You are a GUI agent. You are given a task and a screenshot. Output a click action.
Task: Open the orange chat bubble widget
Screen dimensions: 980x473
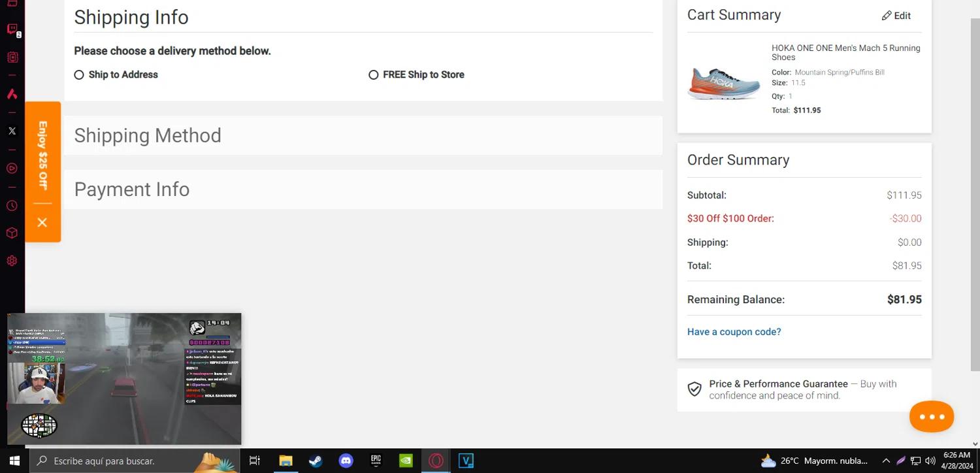pos(931,417)
